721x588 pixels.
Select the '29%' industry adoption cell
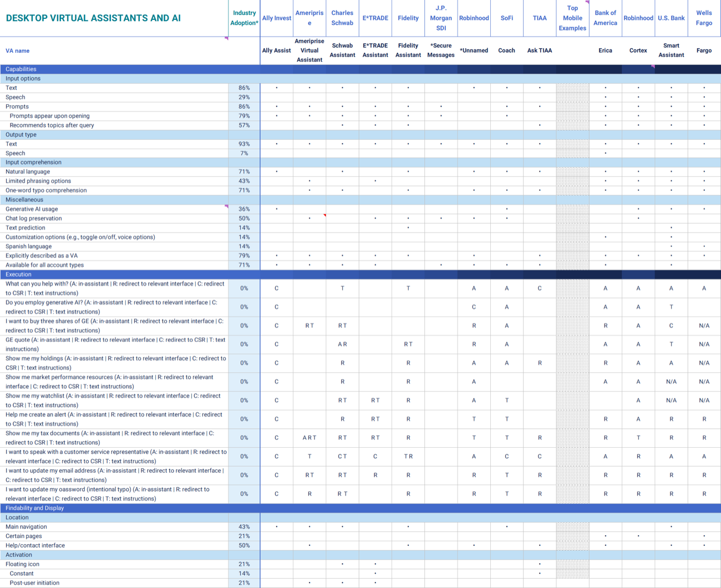pyautogui.click(x=244, y=97)
